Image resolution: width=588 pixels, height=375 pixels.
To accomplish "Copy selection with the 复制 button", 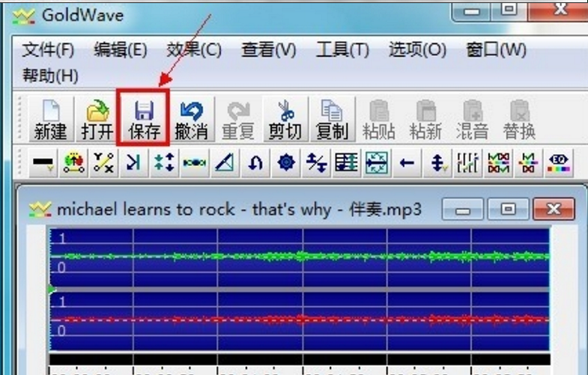I will point(332,119).
